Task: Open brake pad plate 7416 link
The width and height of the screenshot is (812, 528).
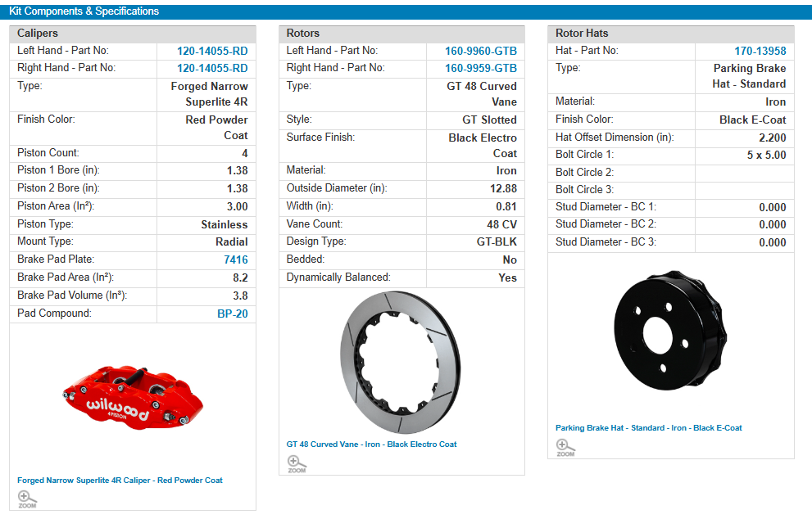Action: click(x=235, y=259)
